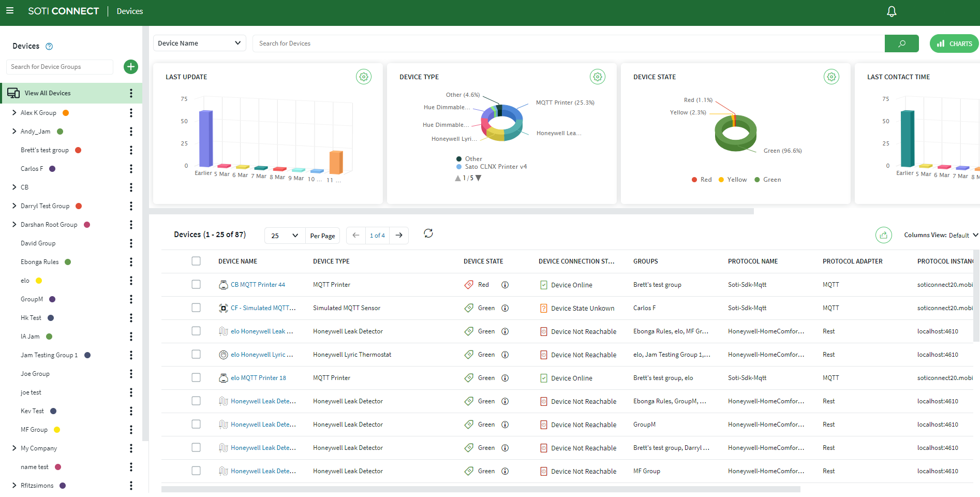
Task: Run the device search magnifier button
Action: 901,43
